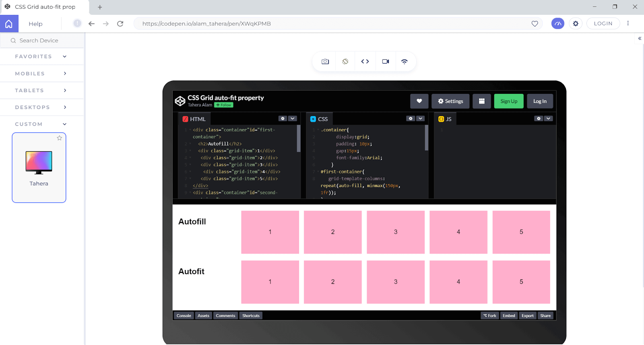The width and height of the screenshot is (644, 345).
Task: Love the pen with the heart button
Action: [419, 101]
